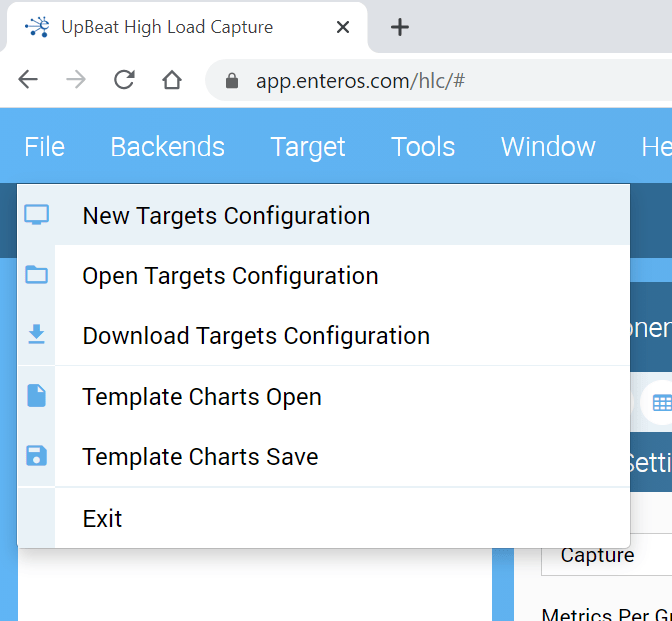Click the download arrow icon in File menu
The width and height of the screenshot is (672, 621).
(36, 335)
